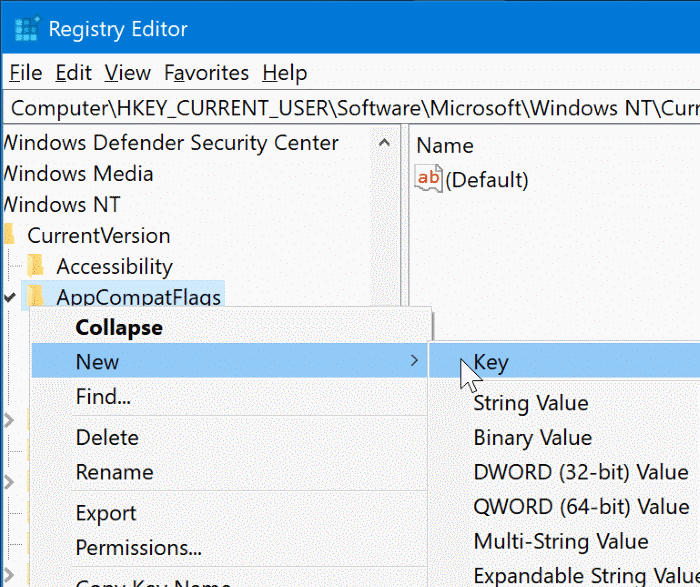Select the AppCompatFlags key
Viewport: 700px width, 587px height.
pos(139,296)
